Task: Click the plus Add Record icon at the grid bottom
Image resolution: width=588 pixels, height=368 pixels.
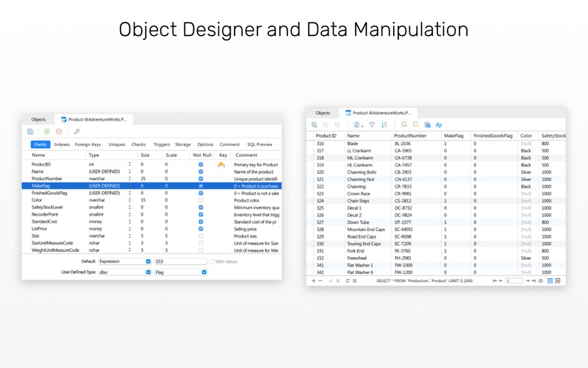Action: point(314,280)
